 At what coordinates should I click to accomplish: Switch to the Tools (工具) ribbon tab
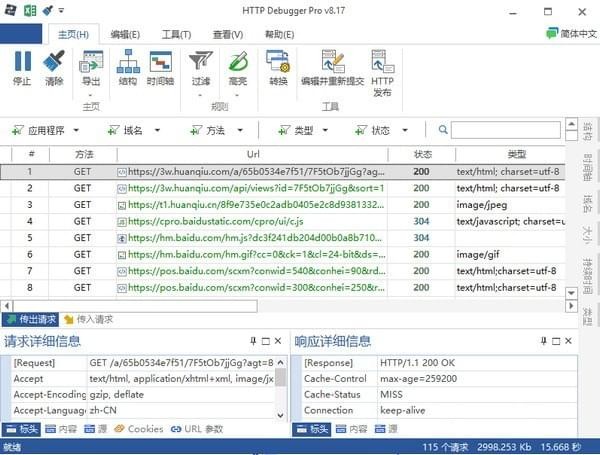tap(176, 35)
